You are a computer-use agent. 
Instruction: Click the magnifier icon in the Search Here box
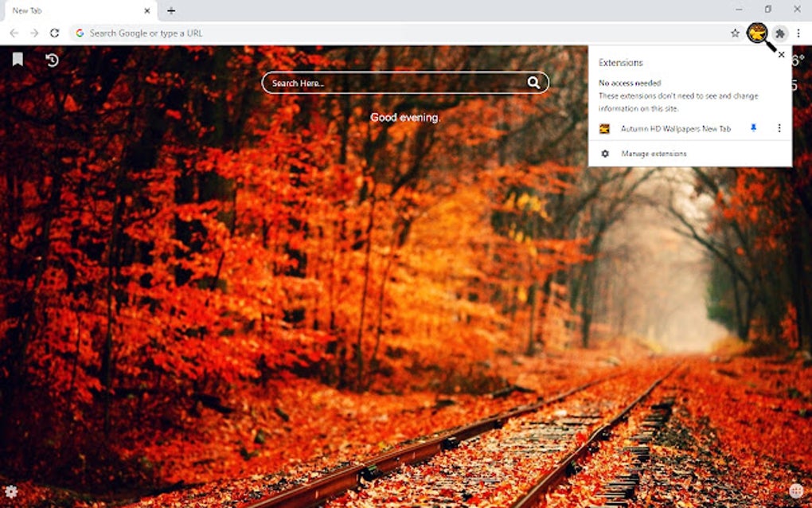pos(533,83)
